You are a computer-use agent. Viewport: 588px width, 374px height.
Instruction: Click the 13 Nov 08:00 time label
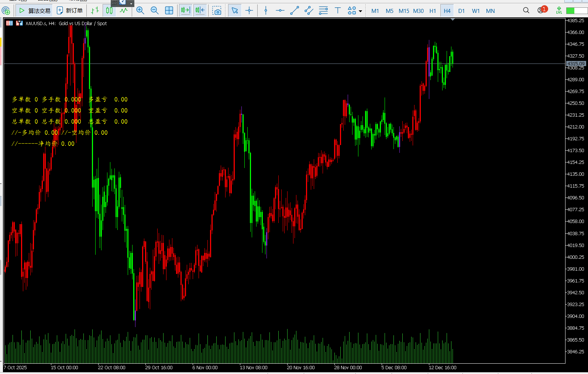click(x=254, y=367)
